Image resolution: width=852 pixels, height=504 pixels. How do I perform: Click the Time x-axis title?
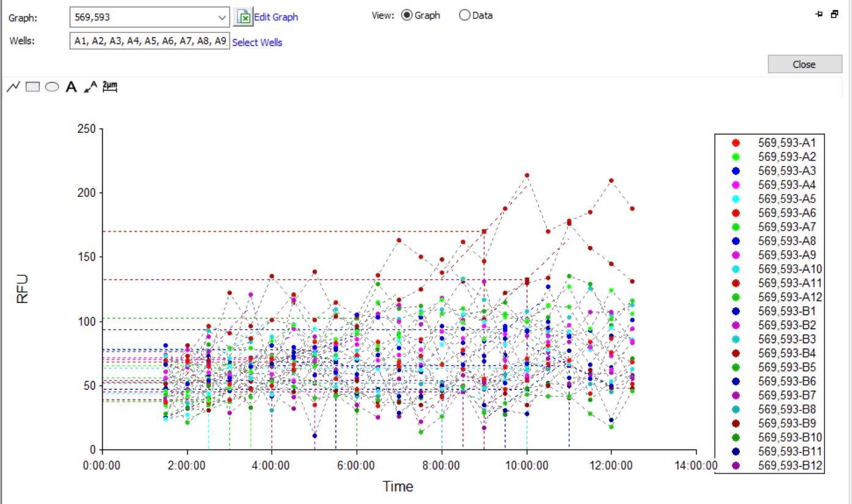click(x=398, y=487)
